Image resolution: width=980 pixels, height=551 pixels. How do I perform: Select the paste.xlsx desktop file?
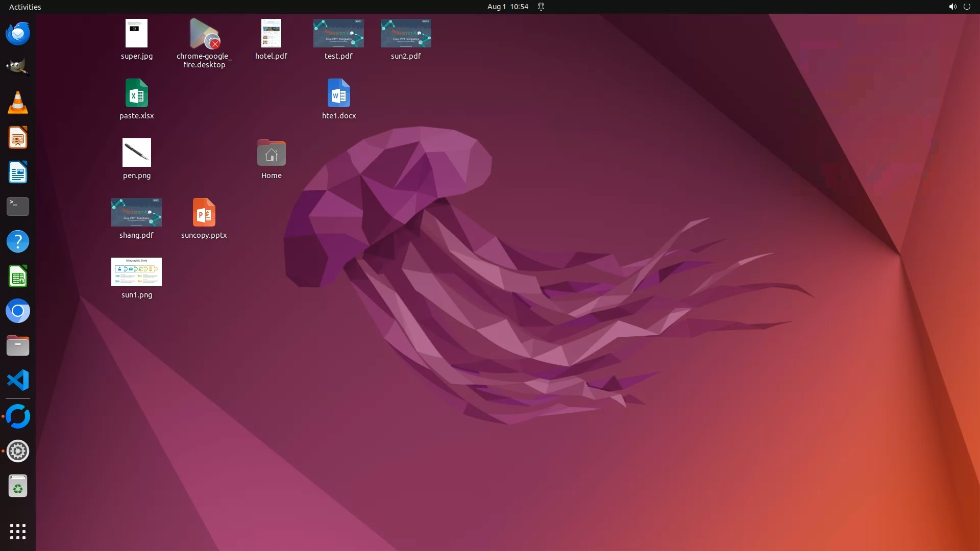click(136, 94)
